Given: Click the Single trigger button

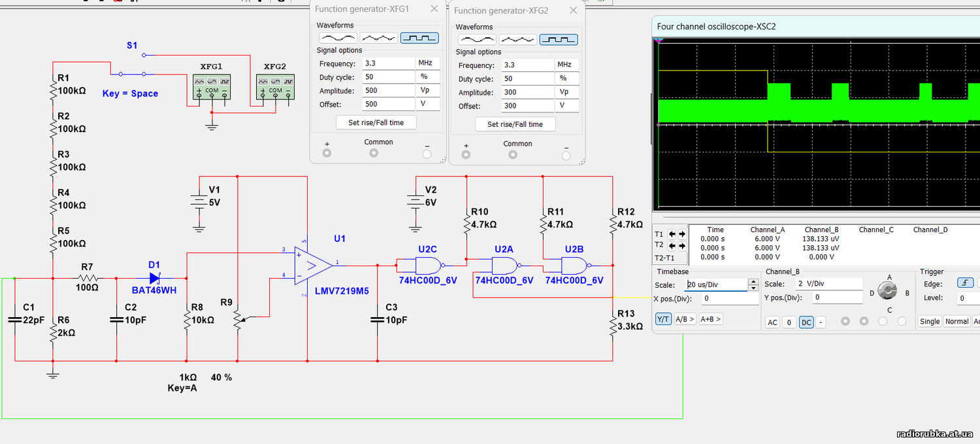Looking at the screenshot, I should pyautogui.click(x=930, y=321).
